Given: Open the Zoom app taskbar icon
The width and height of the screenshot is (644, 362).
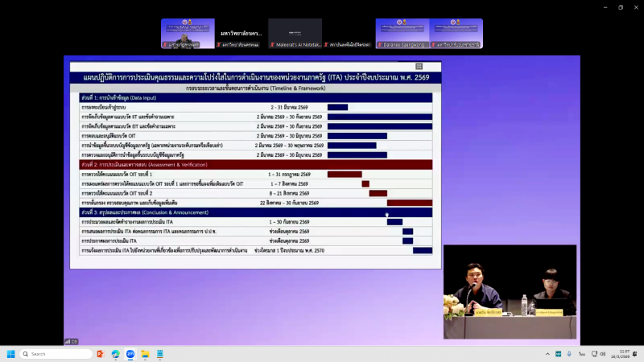Looking at the screenshot, I should point(130,354).
